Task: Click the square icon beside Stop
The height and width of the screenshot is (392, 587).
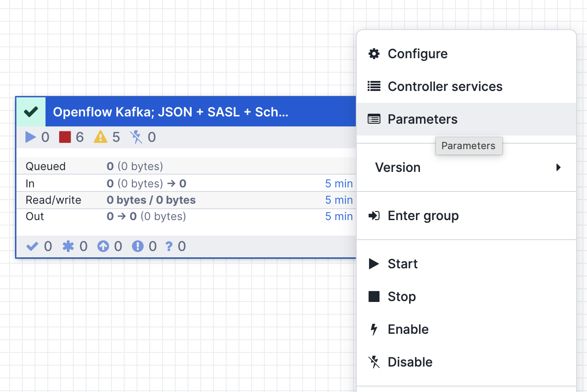Action: coord(374,297)
